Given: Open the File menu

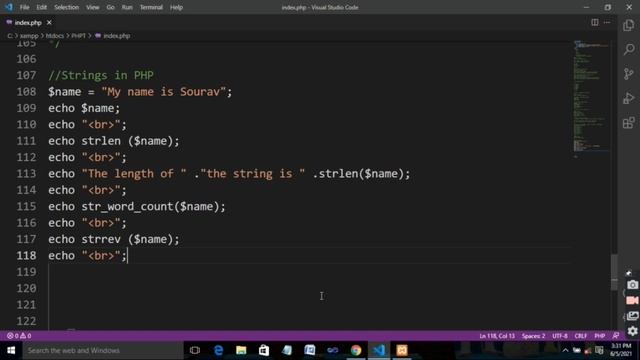Looking at the screenshot, I should pyautogui.click(x=24, y=7).
